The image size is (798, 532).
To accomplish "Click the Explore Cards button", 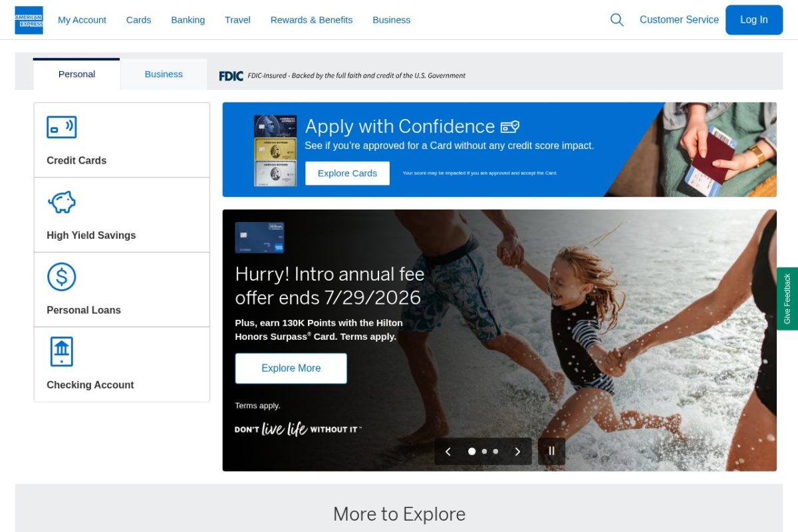I will (x=347, y=173).
